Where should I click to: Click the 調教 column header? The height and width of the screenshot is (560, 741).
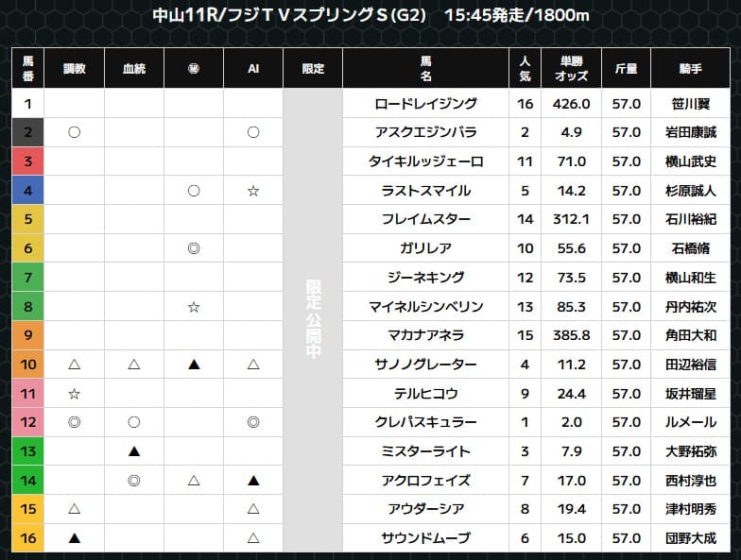tap(74, 69)
